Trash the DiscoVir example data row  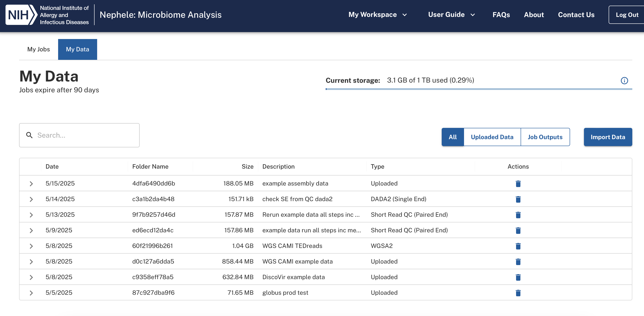pos(518,277)
